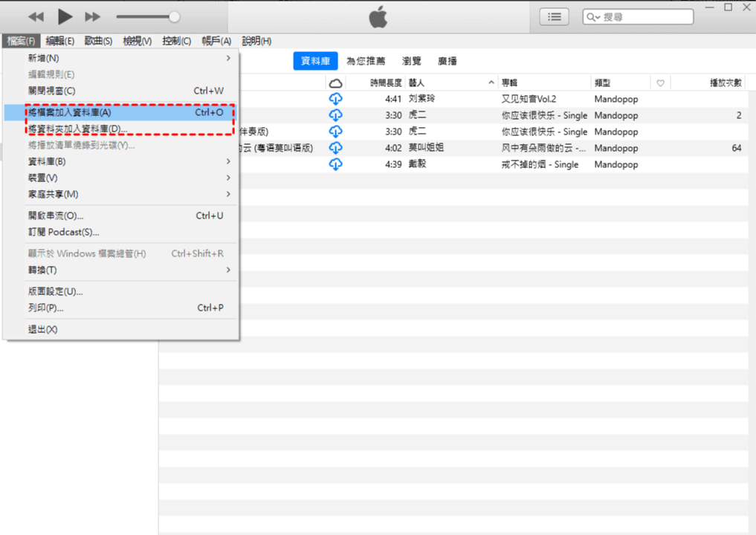Select album 又见知音Vol.2 cell
Image resolution: width=756 pixels, height=535 pixels.
pos(529,99)
